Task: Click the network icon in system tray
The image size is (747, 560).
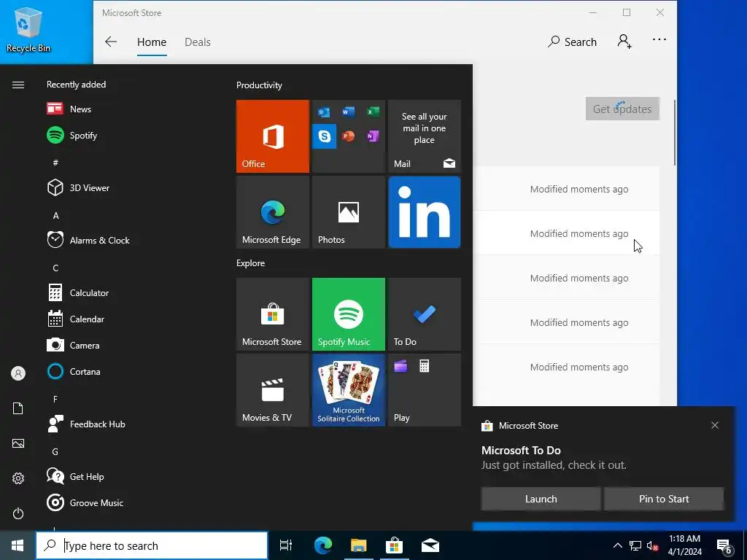Action: point(635,545)
